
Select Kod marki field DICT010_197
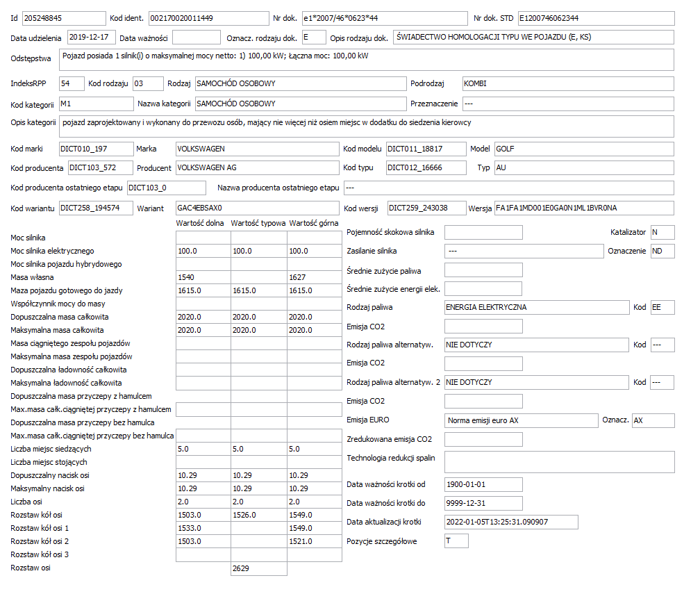96,149
